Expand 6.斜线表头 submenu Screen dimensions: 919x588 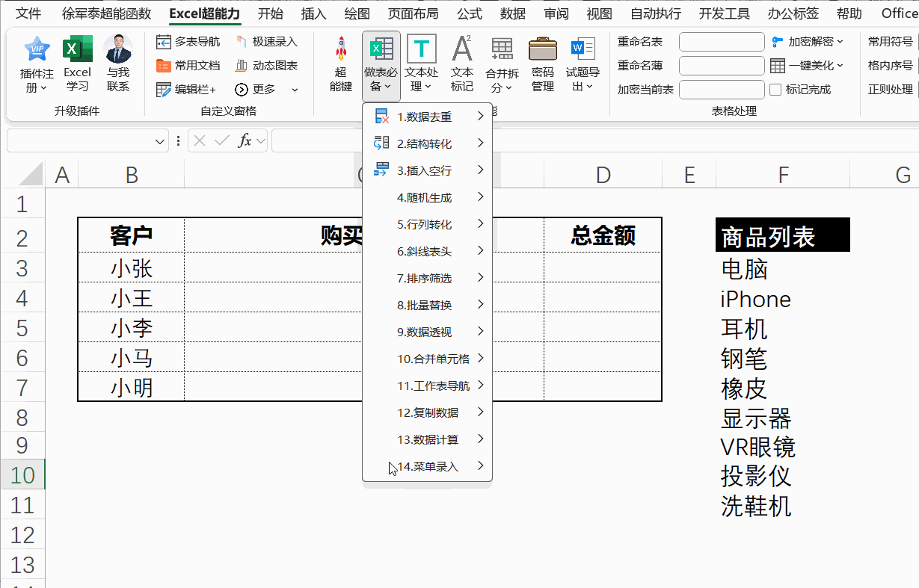tap(427, 251)
